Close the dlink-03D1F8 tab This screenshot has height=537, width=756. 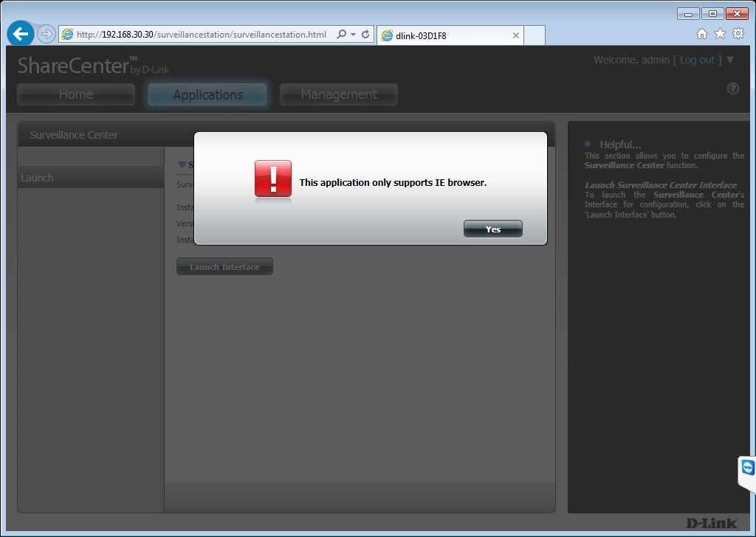click(x=515, y=35)
